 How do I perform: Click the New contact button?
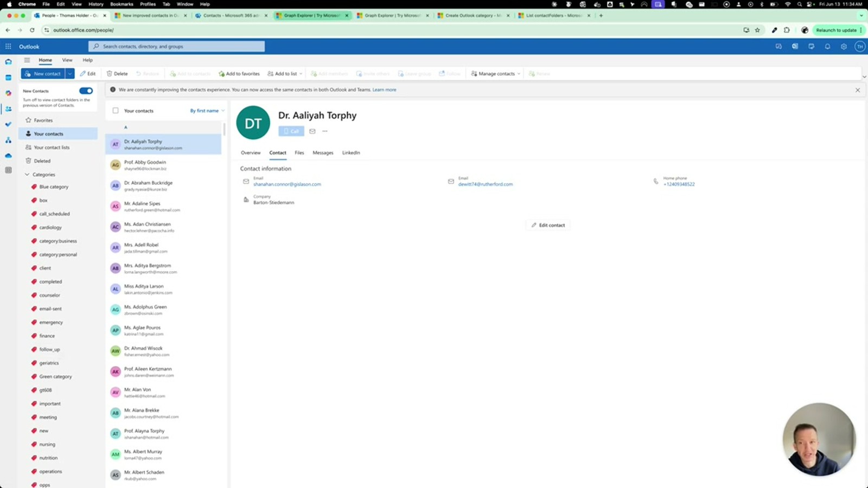click(43, 74)
